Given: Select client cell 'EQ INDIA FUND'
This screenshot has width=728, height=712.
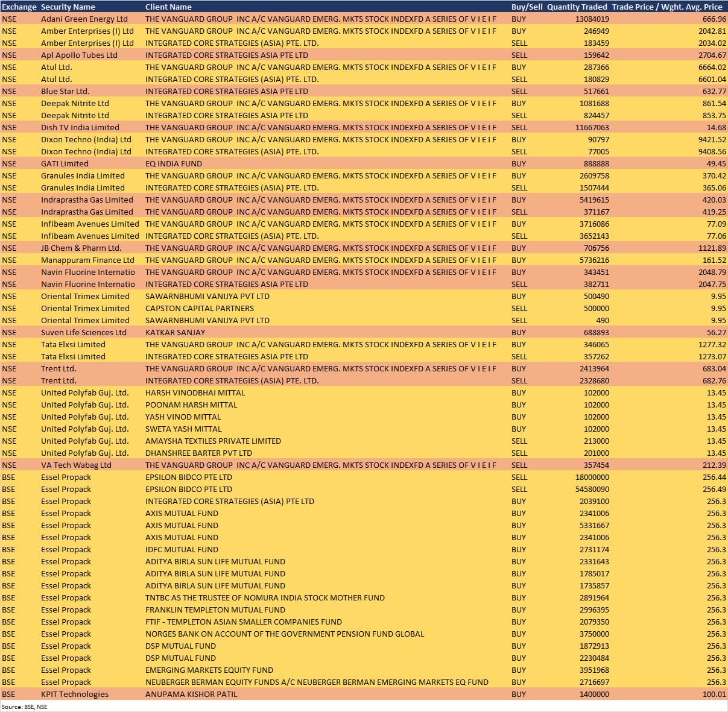Looking at the screenshot, I should pos(174,163).
